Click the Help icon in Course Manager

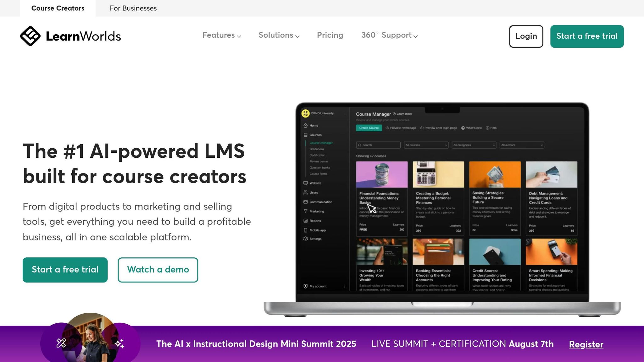(487, 128)
